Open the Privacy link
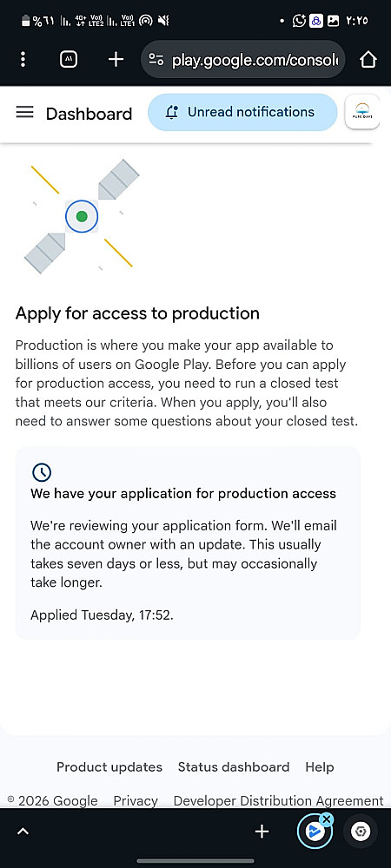 point(136,800)
